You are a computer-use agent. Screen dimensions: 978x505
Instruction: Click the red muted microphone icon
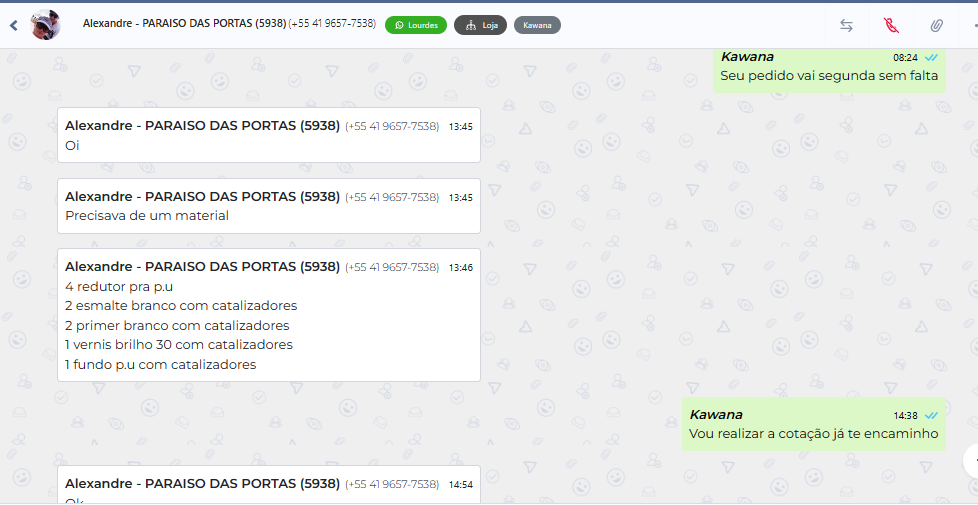(891, 25)
